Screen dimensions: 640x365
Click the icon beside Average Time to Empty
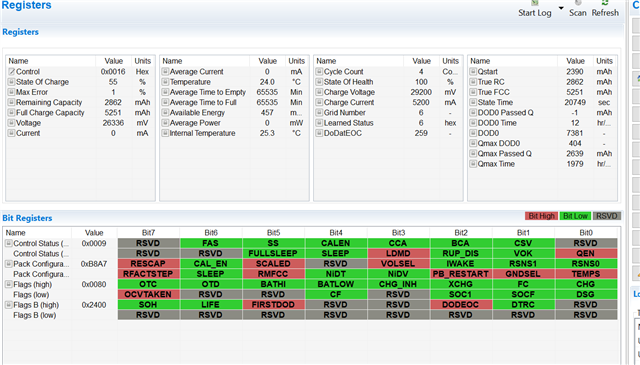165,92
